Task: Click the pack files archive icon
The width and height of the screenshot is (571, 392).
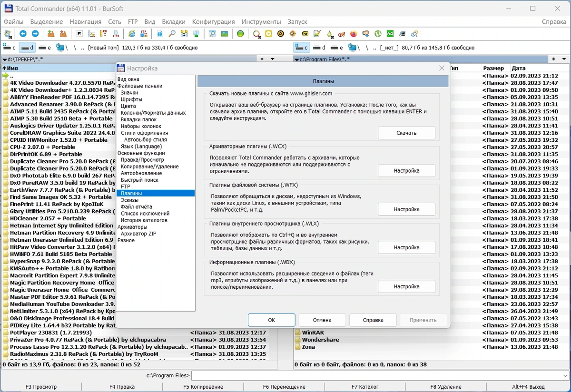Action: [51, 34]
